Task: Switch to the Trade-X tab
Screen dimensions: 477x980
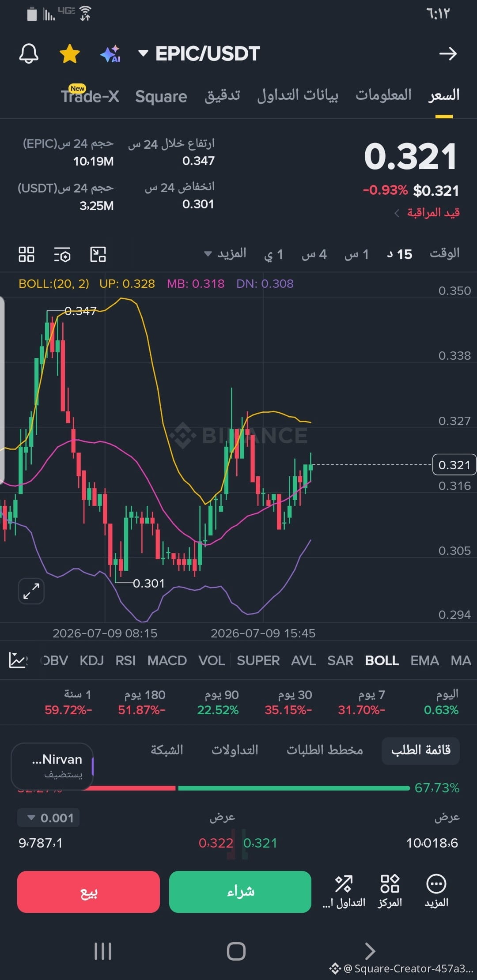Action: (90, 95)
